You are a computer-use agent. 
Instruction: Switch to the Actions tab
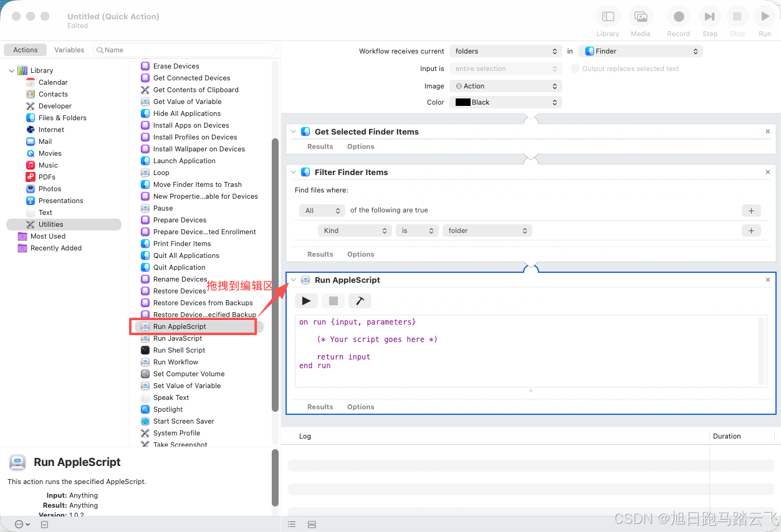(x=26, y=50)
